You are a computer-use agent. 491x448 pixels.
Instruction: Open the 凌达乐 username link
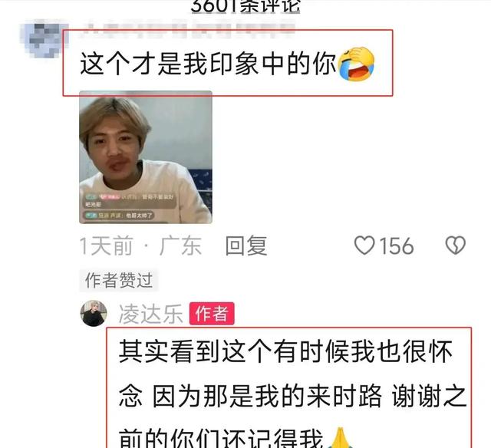150,314
